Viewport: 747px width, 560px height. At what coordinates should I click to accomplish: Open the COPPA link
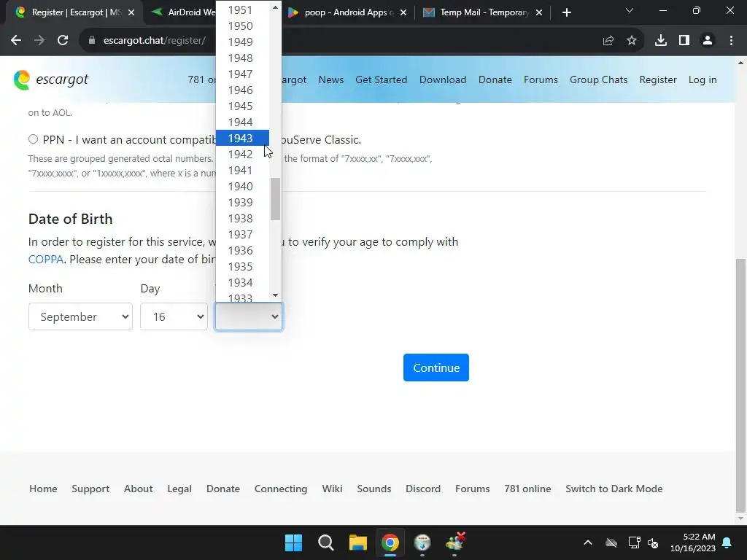click(46, 260)
